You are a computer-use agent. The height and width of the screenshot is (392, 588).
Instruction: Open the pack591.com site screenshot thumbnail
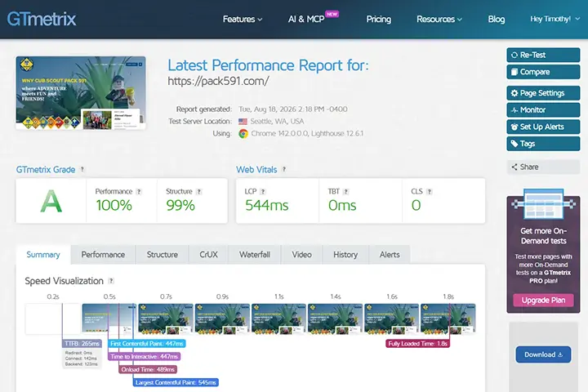81,93
